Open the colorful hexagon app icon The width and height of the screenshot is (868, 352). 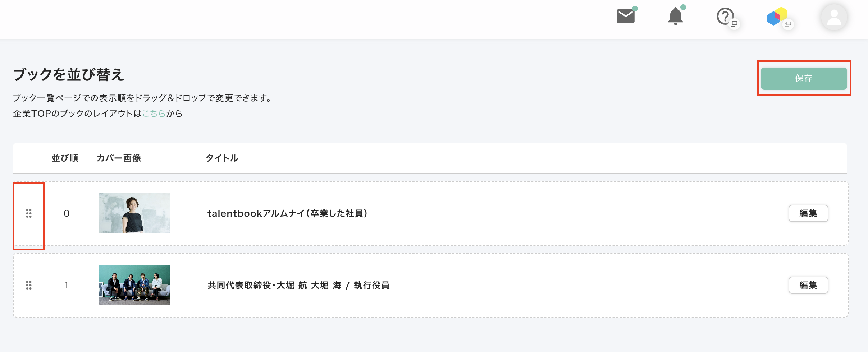(x=777, y=17)
